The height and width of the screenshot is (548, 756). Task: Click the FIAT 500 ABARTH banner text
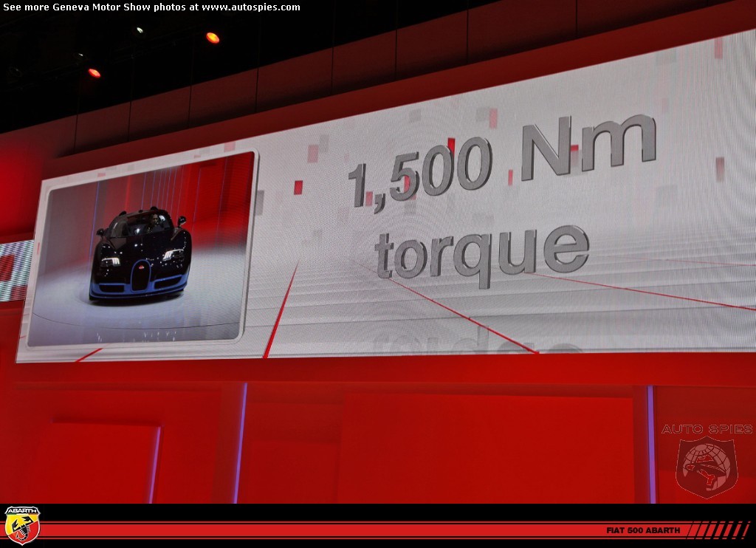(643, 530)
